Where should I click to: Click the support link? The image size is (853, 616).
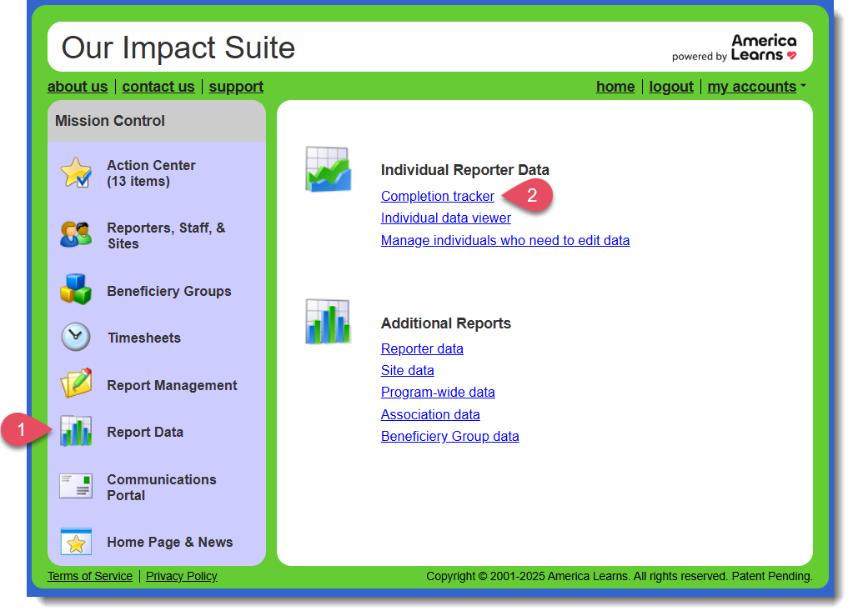[236, 87]
